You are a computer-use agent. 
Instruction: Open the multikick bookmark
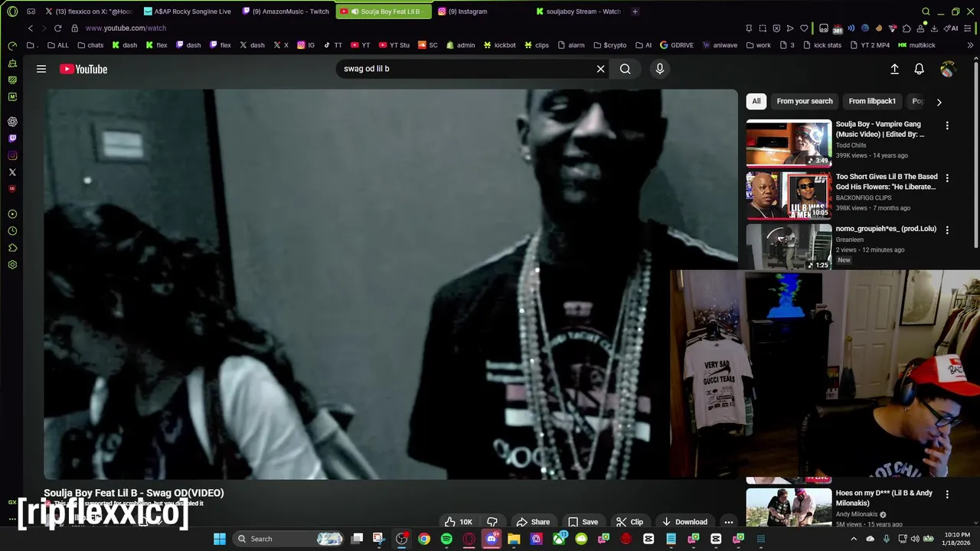click(x=916, y=45)
